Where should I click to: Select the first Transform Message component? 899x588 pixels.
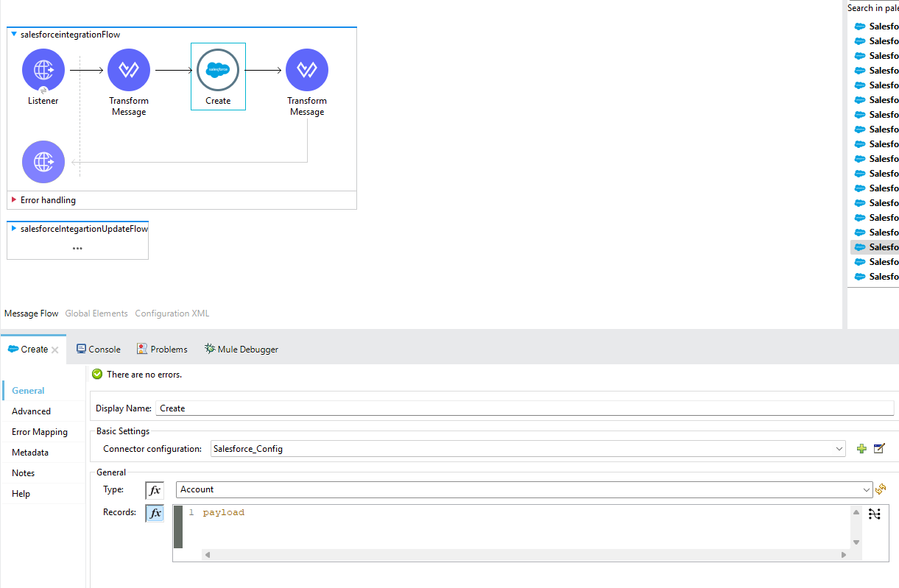(129, 70)
